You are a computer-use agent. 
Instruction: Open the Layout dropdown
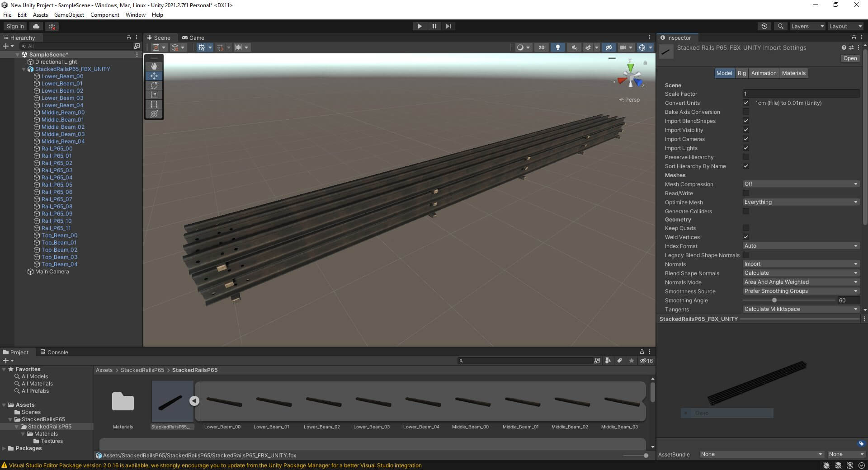(x=845, y=26)
